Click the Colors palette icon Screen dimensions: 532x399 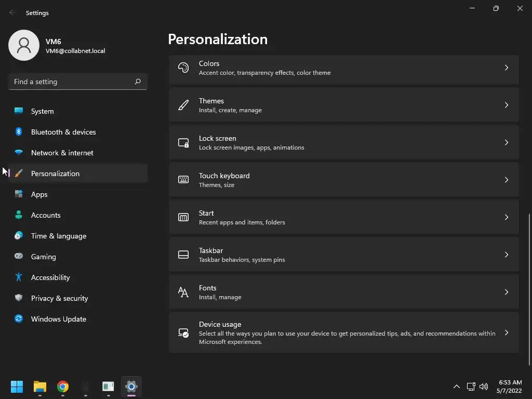click(x=183, y=68)
